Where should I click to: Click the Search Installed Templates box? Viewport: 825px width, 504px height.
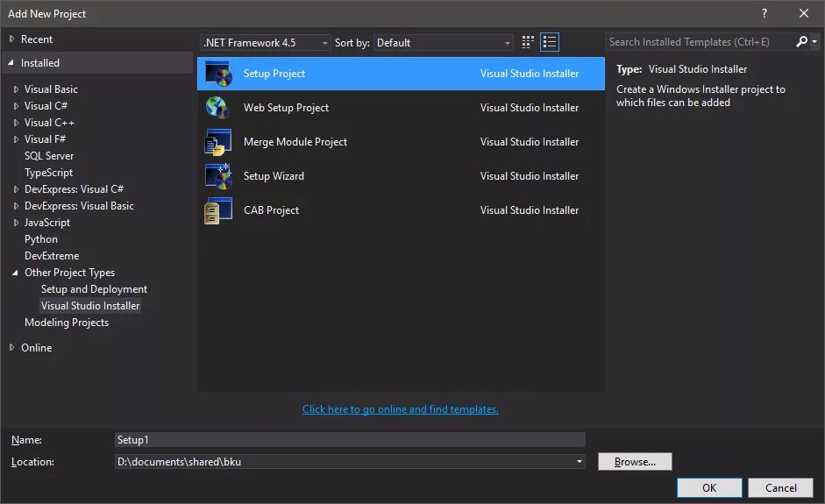tap(700, 41)
